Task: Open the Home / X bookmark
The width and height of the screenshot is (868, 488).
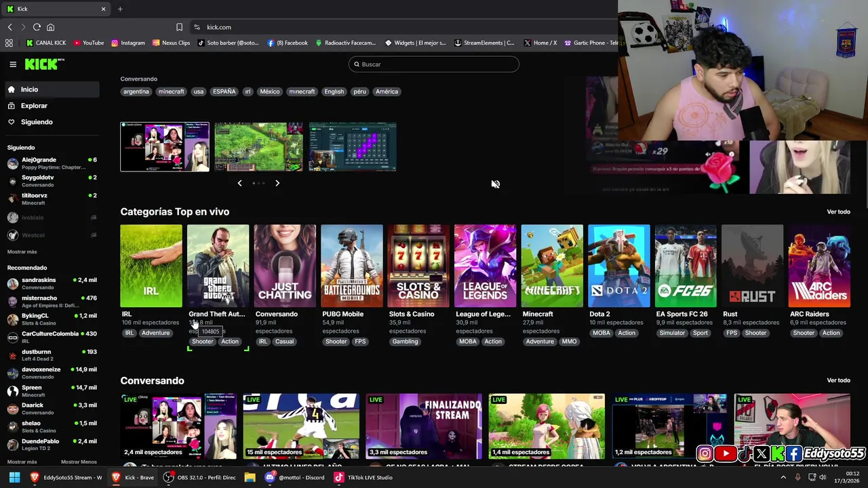Action: point(540,43)
